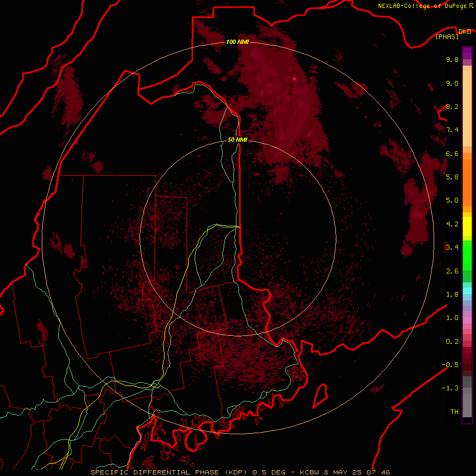Click the TH threshold label

[x=454, y=412]
